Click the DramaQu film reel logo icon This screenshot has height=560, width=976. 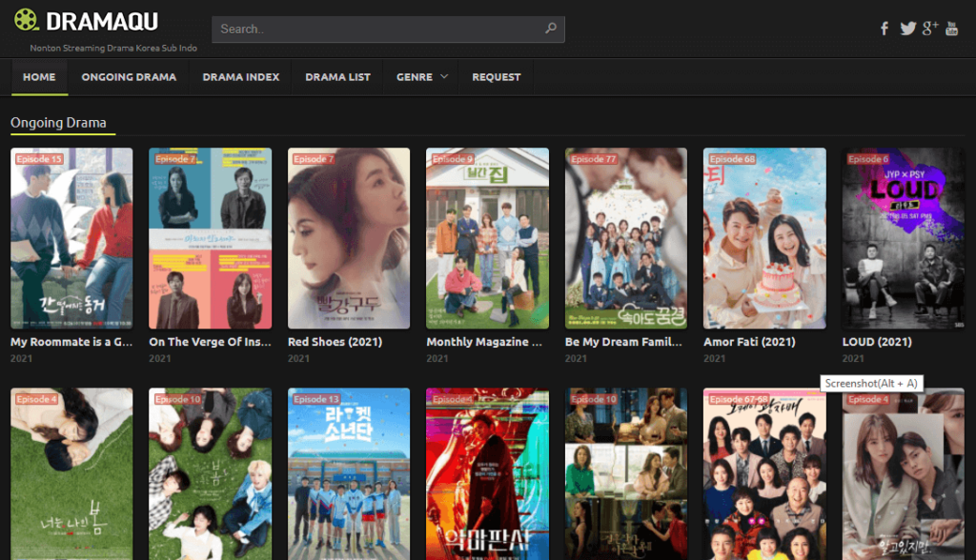click(x=26, y=20)
